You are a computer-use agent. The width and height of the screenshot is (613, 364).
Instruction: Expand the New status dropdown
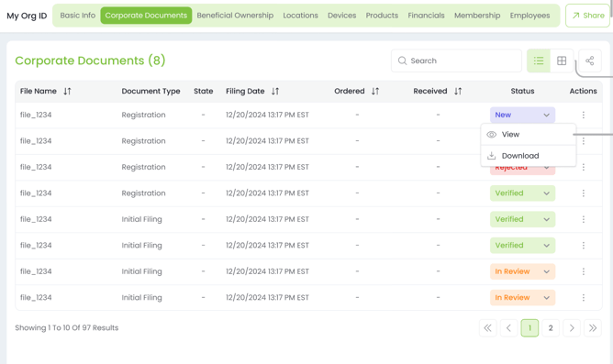click(522, 115)
